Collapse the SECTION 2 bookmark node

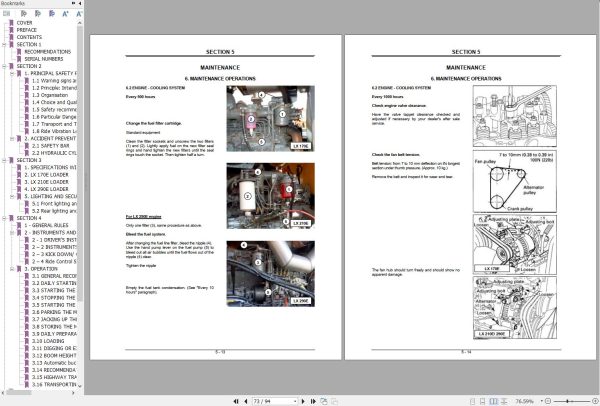point(4,66)
